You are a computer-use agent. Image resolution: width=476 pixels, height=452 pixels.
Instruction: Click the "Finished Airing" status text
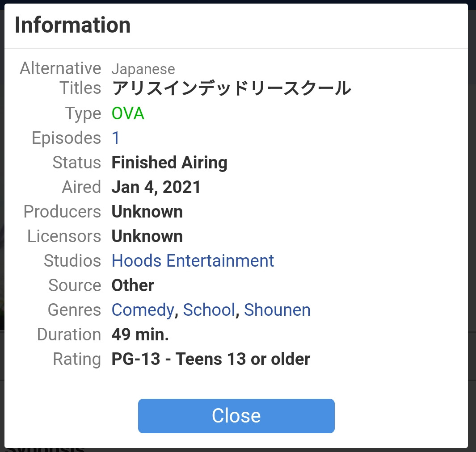pyautogui.click(x=169, y=163)
